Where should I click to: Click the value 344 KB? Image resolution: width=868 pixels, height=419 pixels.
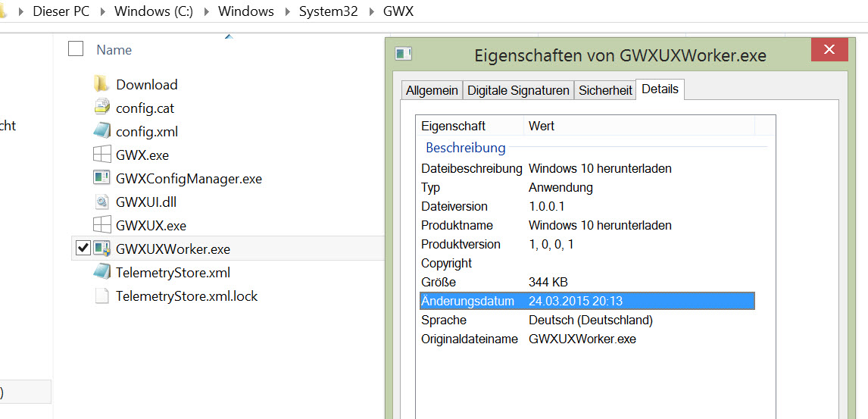click(548, 283)
